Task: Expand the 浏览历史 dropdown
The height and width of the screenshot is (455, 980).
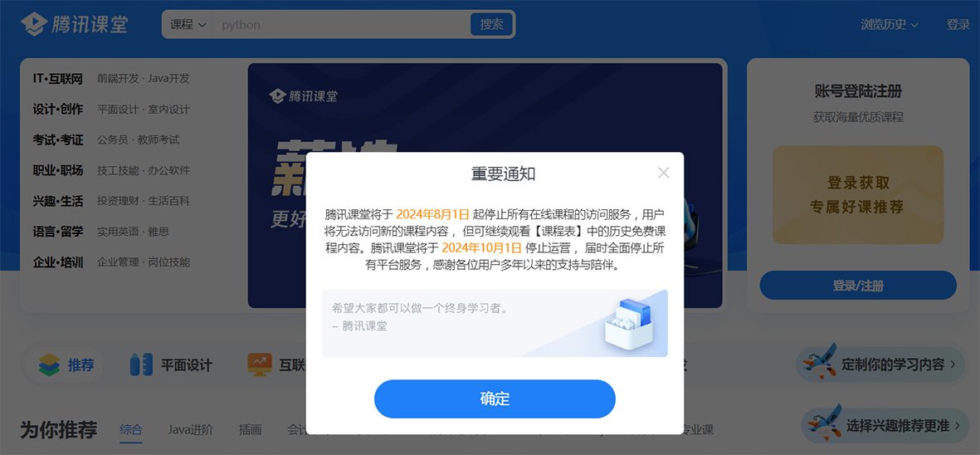Action: point(889,25)
